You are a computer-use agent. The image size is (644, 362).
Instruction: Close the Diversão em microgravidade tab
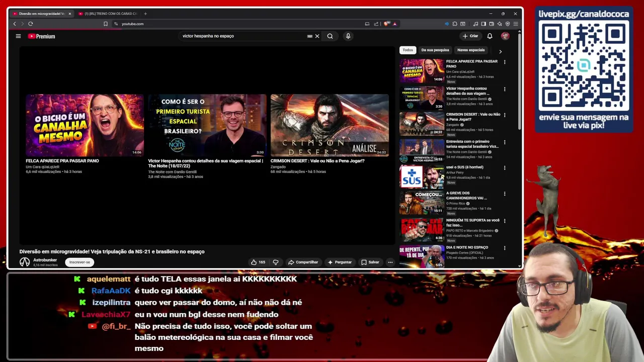[69, 14]
